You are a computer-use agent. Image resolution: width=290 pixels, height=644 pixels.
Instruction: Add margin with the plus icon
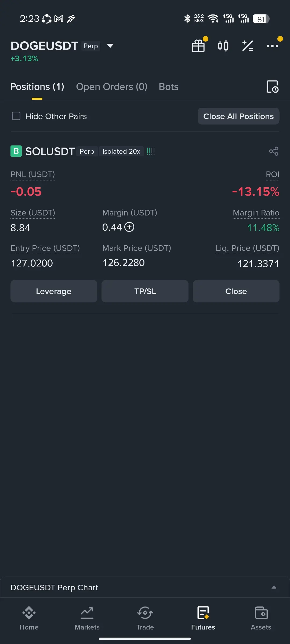click(129, 227)
